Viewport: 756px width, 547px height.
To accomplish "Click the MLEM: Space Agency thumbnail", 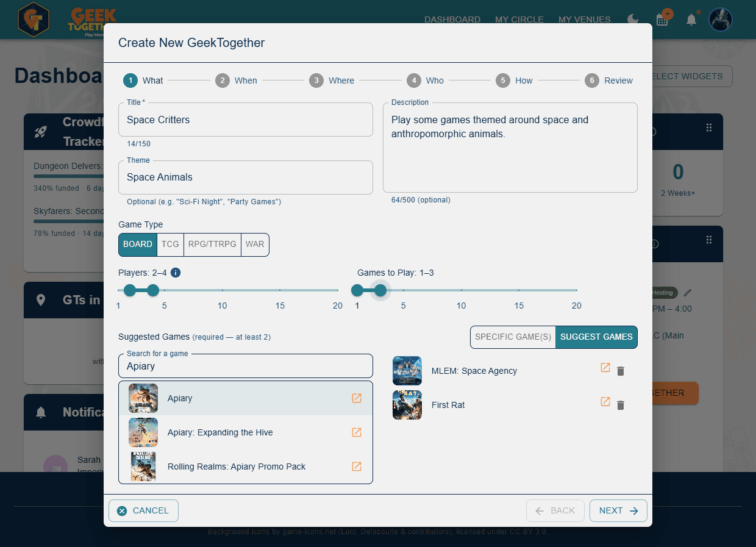I will tap(407, 371).
